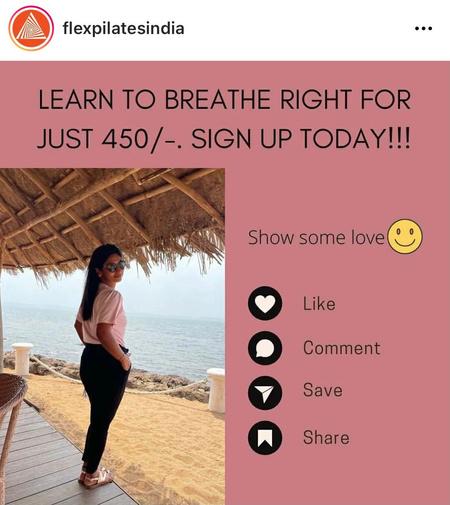Screen dimensions: 450x505
Task: Click the Show some love text
Action: click(x=316, y=238)
